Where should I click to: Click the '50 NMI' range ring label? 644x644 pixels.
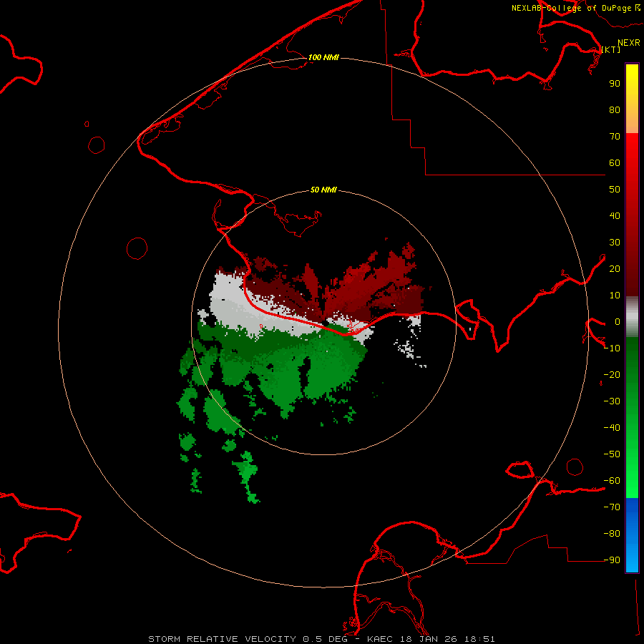323,190
